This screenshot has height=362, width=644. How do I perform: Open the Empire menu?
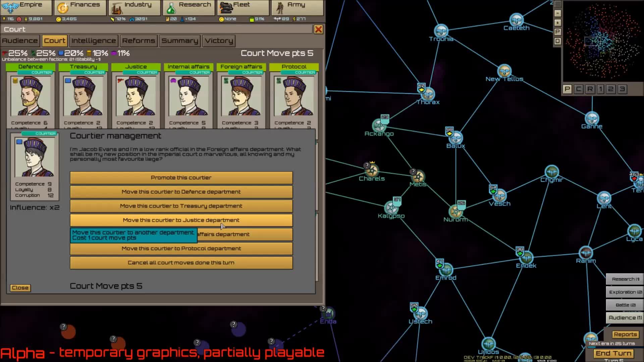(x=26, y=7)
